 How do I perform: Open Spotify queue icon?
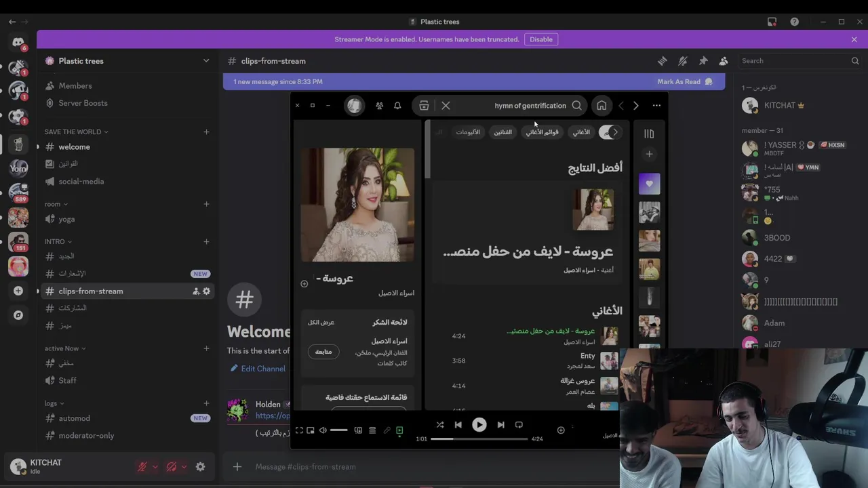372,430
